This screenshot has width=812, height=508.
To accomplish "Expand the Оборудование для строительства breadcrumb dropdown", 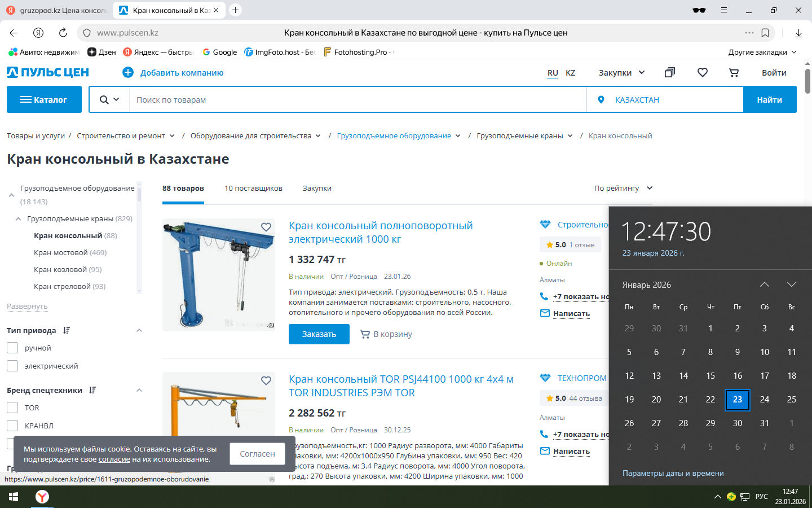I will [318, 135].
